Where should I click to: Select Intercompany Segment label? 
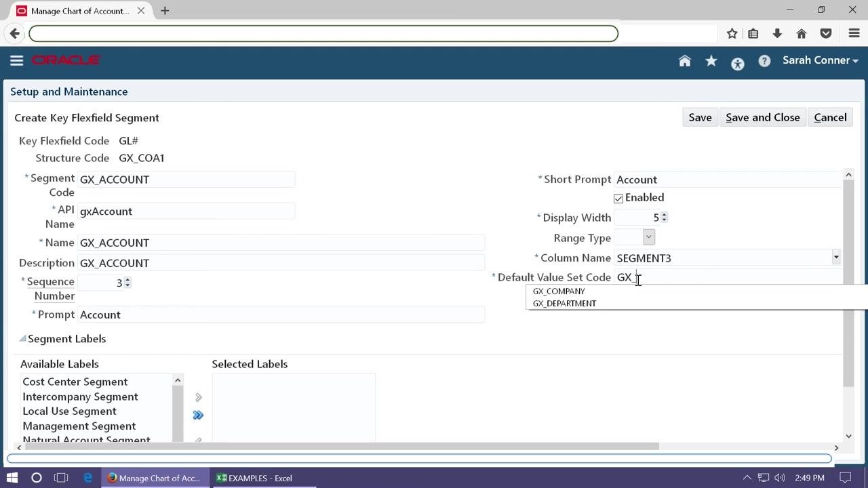80,396
